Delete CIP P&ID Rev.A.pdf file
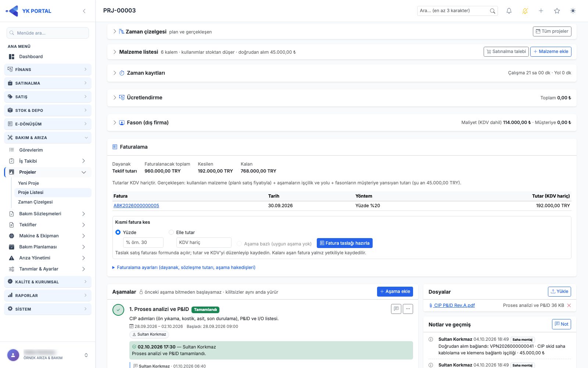Image resolution: width=588 pixels, height=368 pixels. pyautogui.click(x=569, y=305)
